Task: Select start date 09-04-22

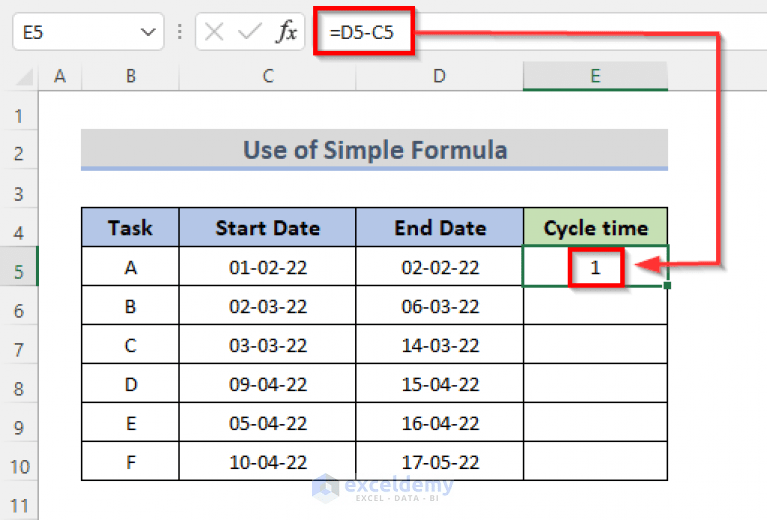Action: point(268,384)
